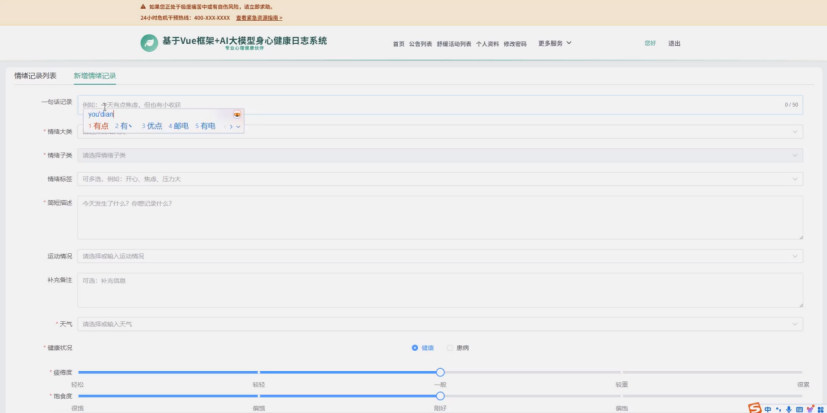Click the warning triangle in the banner
This screenshot has width=827, height=413.
coord(143,7)
